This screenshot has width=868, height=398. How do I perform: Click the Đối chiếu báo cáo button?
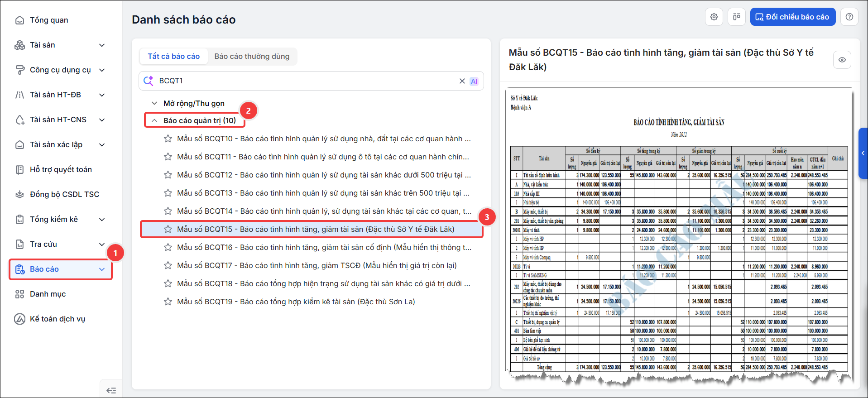click(x=792, y=17)
